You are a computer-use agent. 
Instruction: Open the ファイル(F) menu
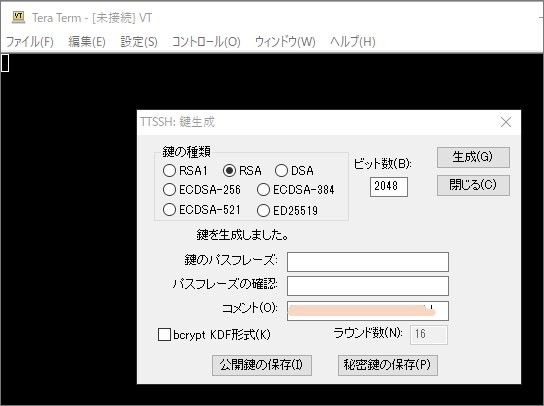coord(30,42)
